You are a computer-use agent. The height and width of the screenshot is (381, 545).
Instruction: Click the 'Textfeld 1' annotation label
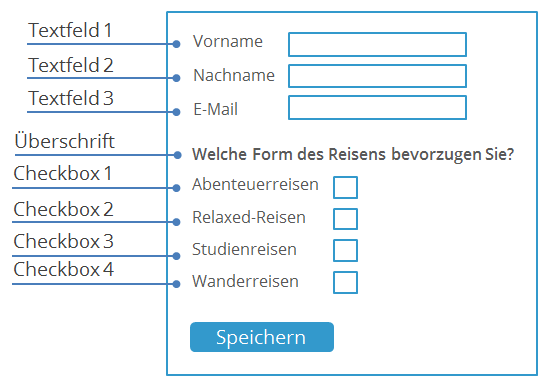pyautogui.click(x=70, y=30)
